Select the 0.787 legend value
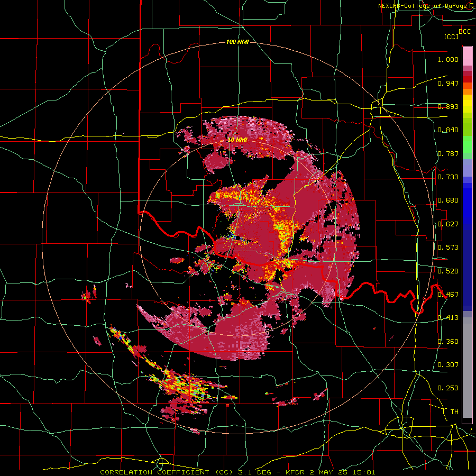476x476 pixels. pos(448,153)
